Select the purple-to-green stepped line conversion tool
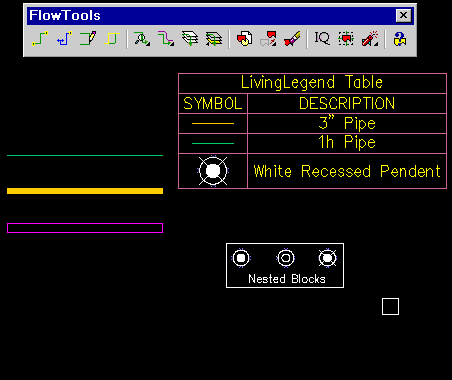Screen dimensions: 452x380 click(x=166, y=39)
